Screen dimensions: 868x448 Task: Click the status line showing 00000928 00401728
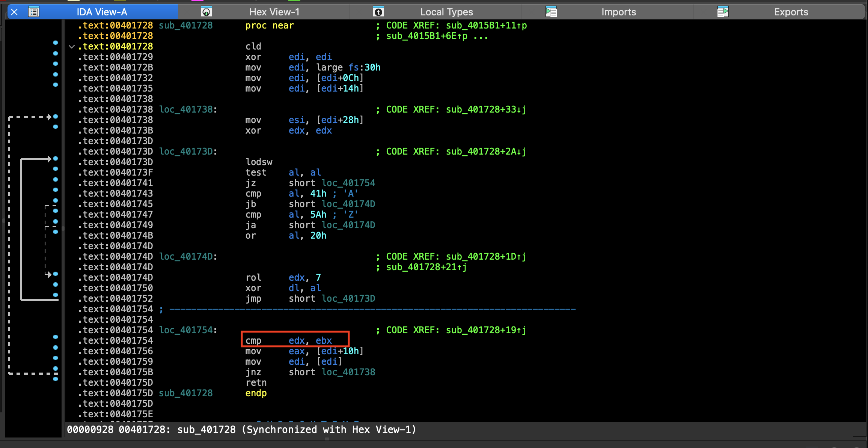point(241,430)
